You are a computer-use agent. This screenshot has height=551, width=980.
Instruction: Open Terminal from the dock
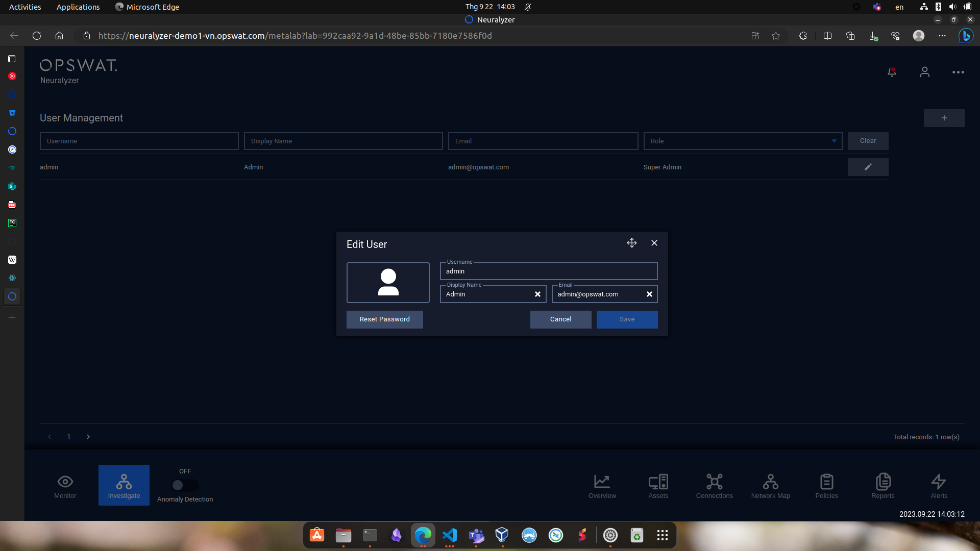[x=370, y=535]
